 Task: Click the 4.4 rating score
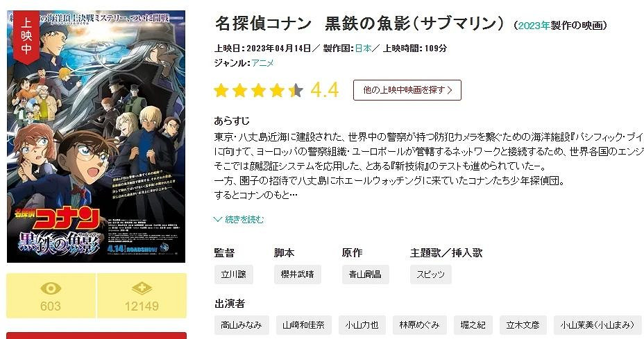(325, 90)
